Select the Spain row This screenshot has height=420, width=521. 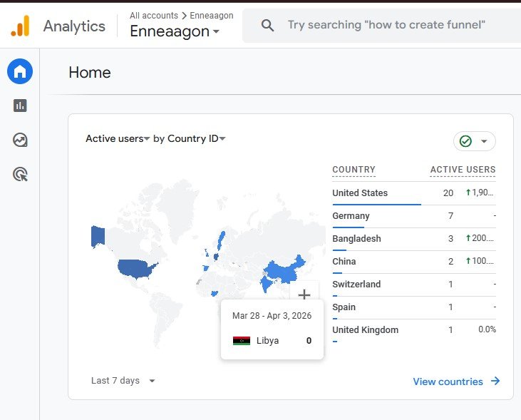(x=414, y=307)
